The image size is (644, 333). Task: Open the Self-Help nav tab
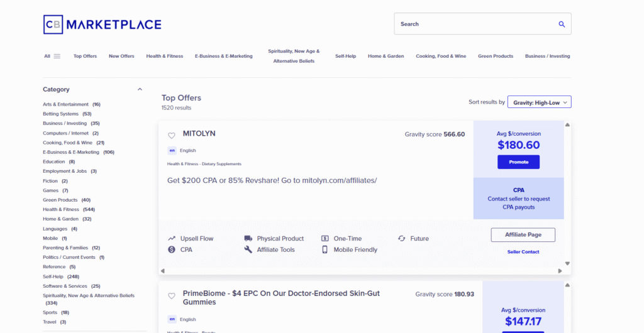pos(345,56)
